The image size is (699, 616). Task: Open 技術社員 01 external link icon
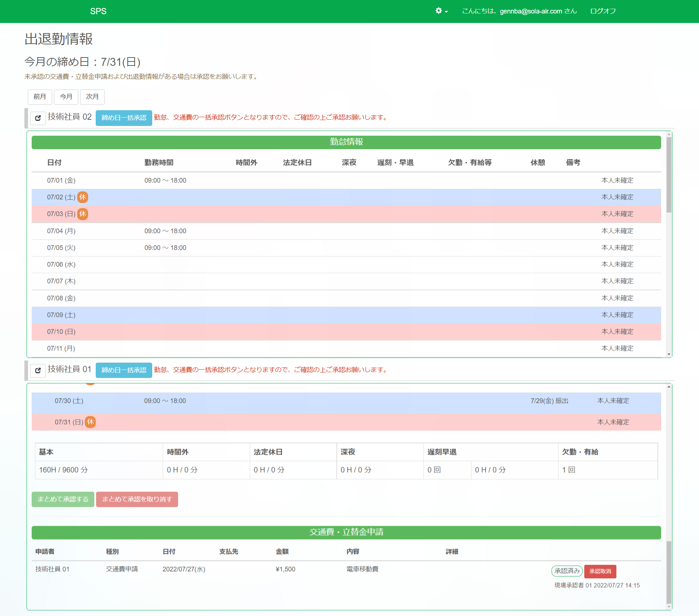(x=38, y=370)
